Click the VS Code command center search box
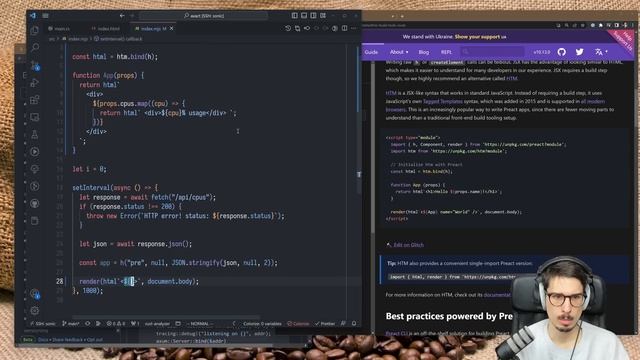Viewport: 640px width, 360px height. coord(203,16)
